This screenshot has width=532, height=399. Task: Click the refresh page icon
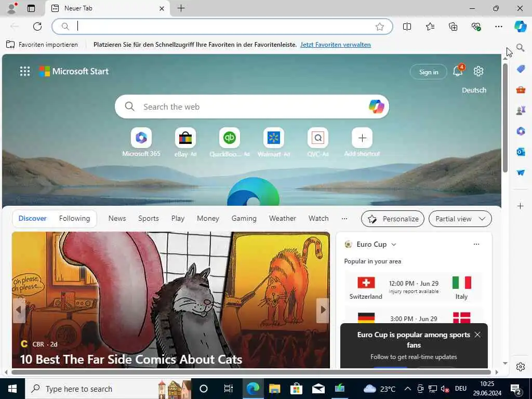tap(37, 26)
